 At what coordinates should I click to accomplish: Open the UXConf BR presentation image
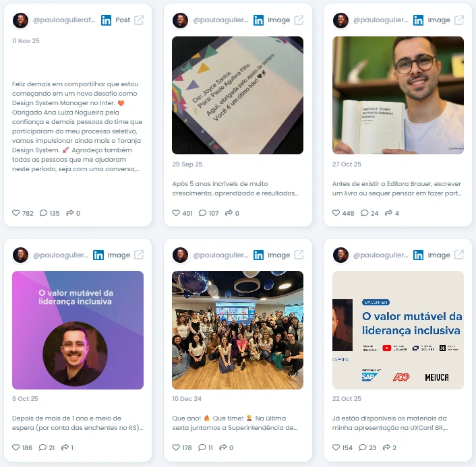[398, 330]
